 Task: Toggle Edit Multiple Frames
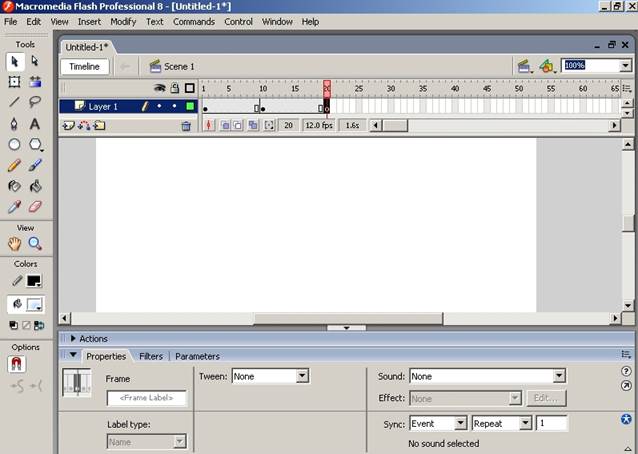click(x=253, y=125)
